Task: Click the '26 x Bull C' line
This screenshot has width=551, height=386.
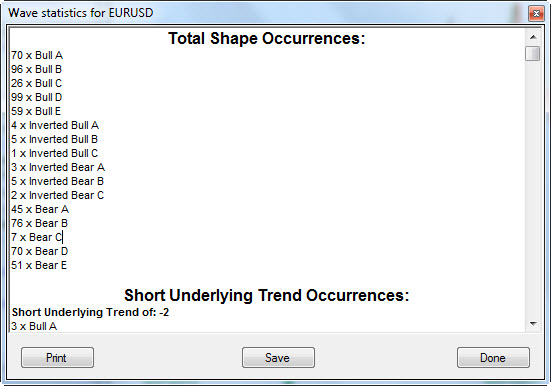Action: (36, 83)
